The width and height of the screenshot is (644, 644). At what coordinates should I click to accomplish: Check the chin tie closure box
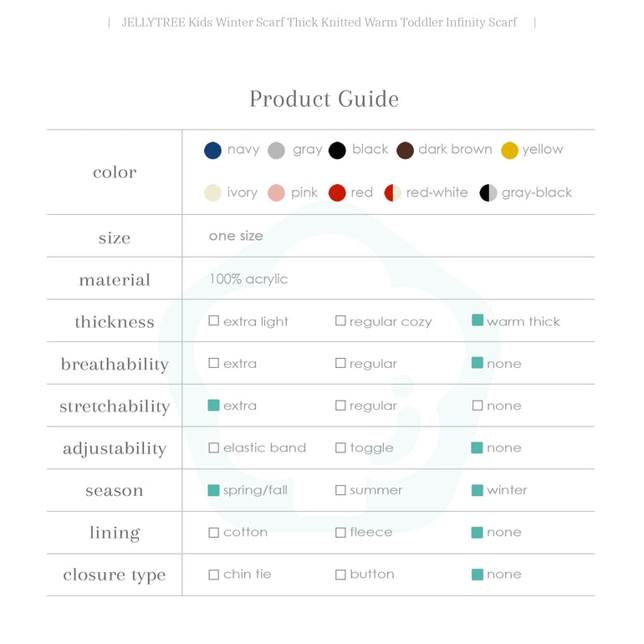tap(214, 575)
